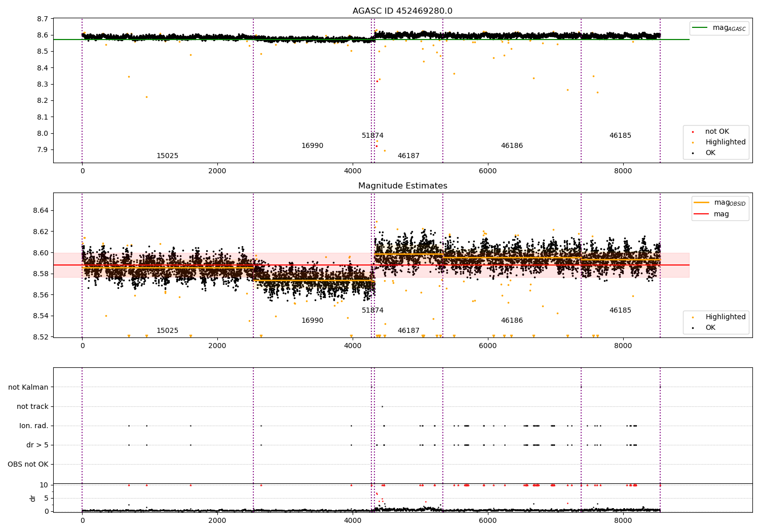
Task: Click obsid label 16990 in top plot
Action: pos(312,146)
